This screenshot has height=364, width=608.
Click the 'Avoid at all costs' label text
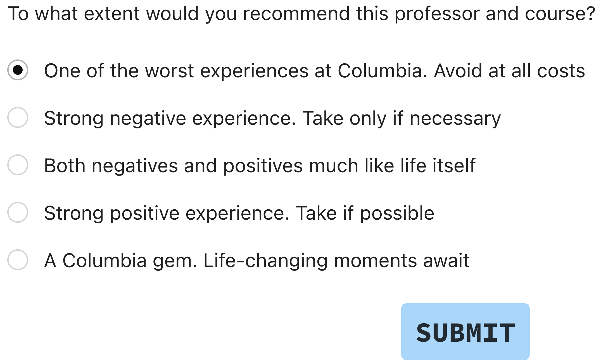point(509,71)
